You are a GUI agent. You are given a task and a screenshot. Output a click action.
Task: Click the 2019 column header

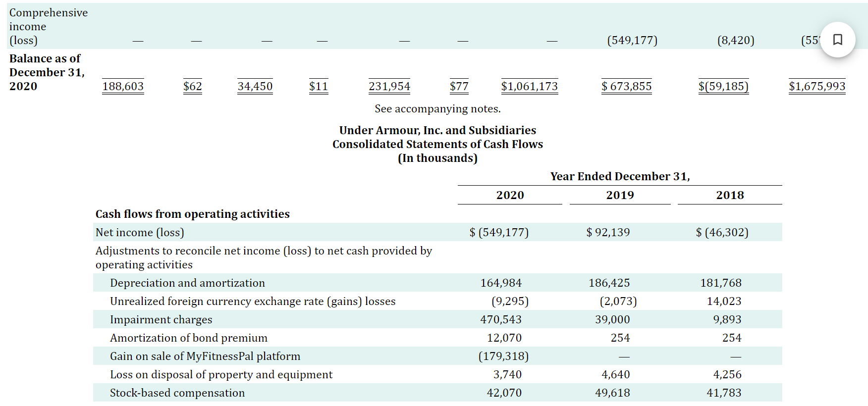[x=620, y=195]
